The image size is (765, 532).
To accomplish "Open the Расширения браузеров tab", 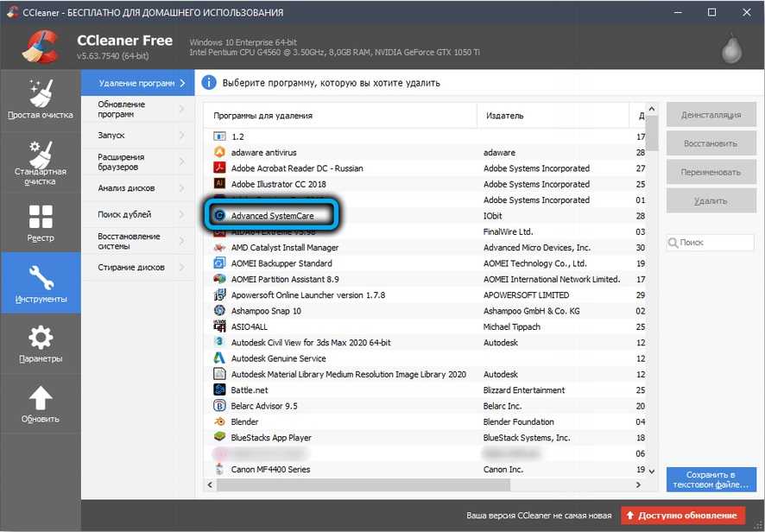I will [x=137, y=161].
